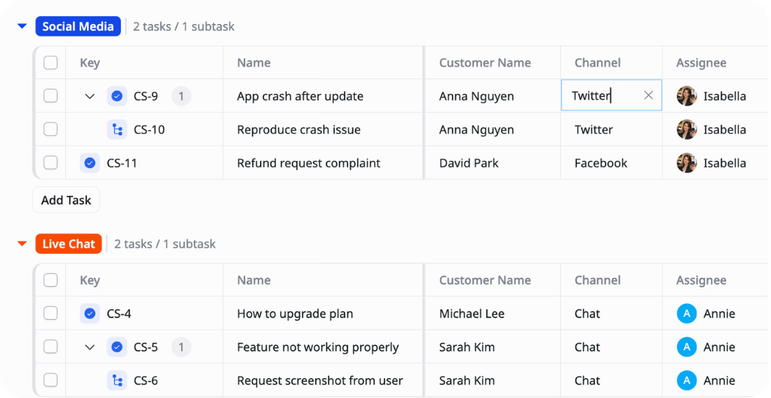Collapse subtasks under CS-9
This screenshot has width=771, height=398.
click(89, 96)
